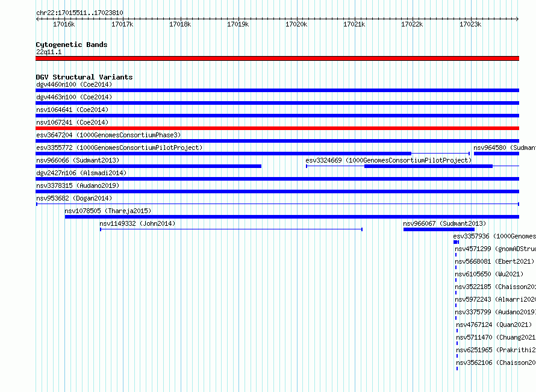Open variant nsv1149332 (John2014)
Viewport: 536px width, 392px height.
pos(137,223)
